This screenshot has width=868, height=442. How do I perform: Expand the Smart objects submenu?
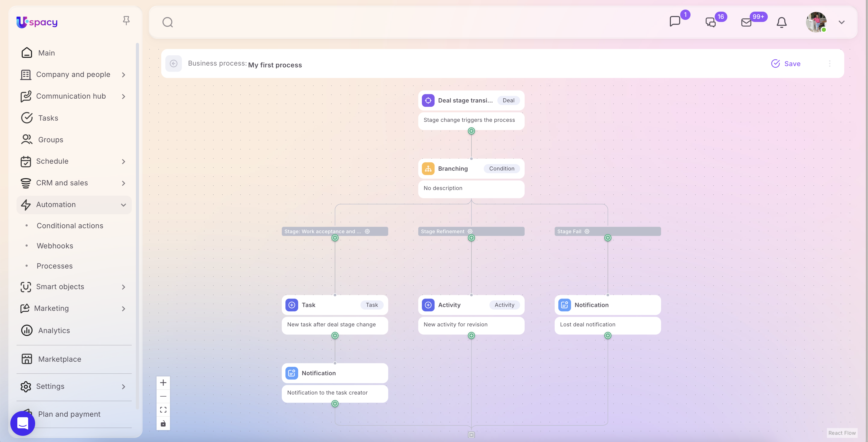[123, 287]
